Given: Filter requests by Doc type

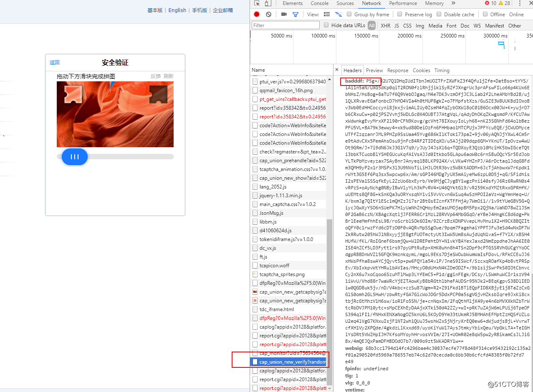Looking at the screenshot, I should 465,25.
